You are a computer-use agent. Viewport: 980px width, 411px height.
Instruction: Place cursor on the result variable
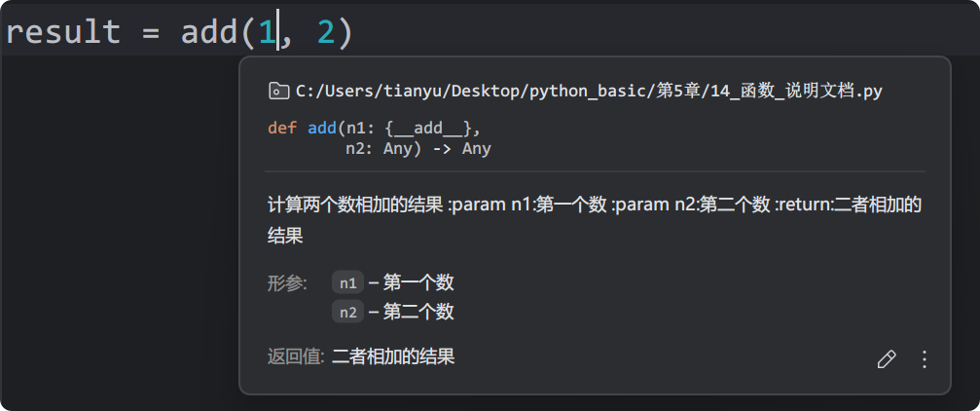[x=62, y=31]
